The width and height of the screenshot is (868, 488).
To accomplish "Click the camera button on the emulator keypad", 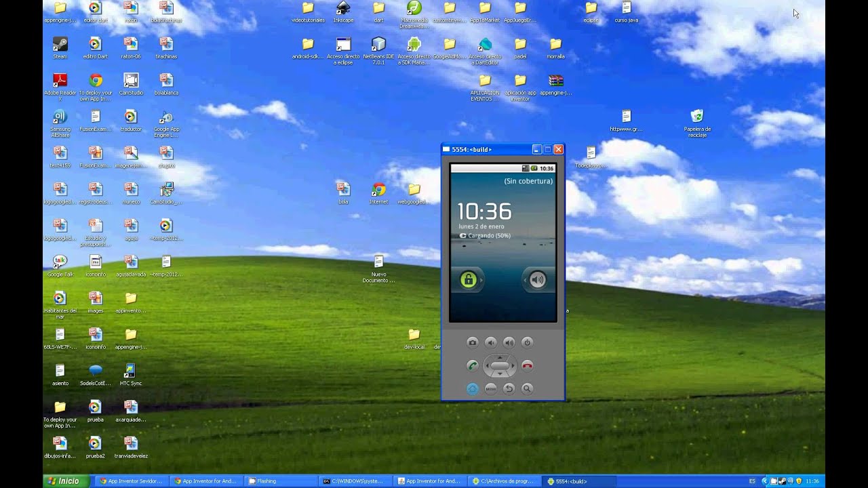I will 473,342.
